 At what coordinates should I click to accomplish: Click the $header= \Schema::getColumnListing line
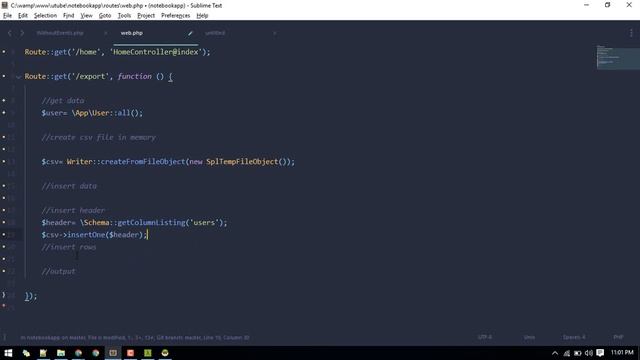tap(134, 223)
